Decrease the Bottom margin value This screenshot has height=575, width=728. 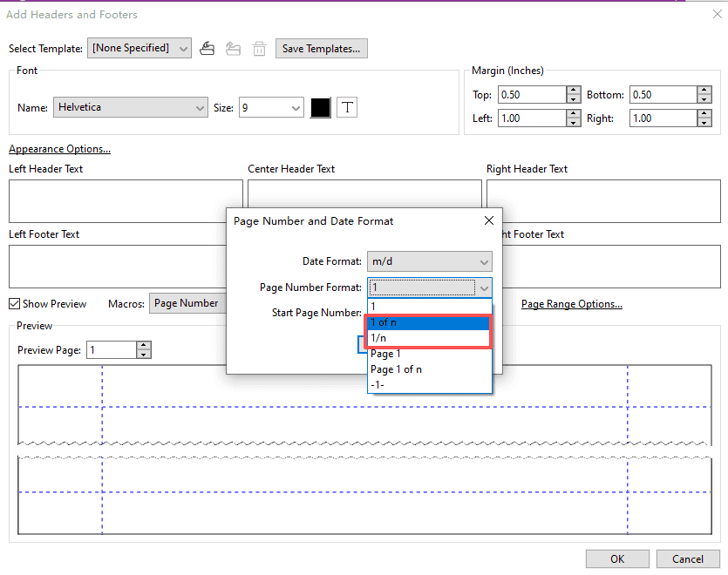(x=704, y=98)
